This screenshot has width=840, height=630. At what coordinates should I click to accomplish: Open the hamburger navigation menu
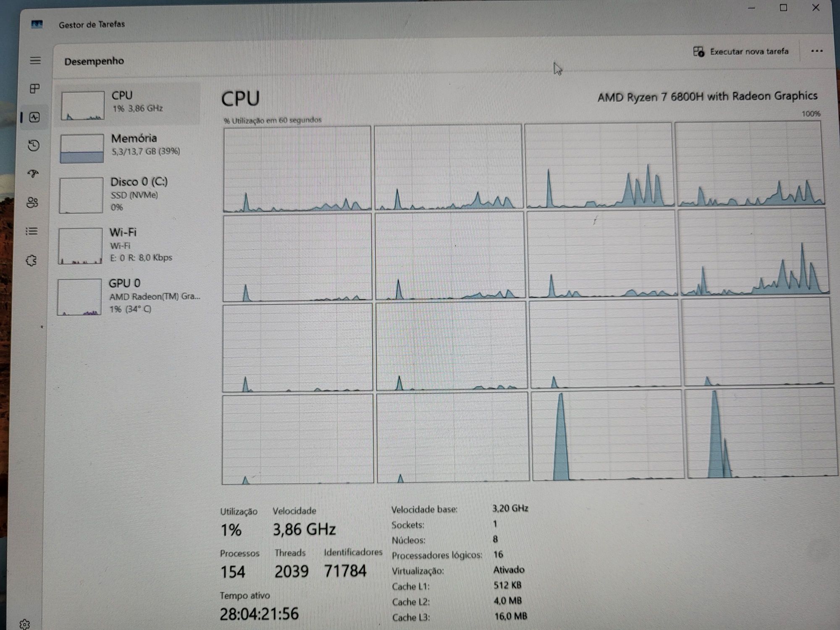tap(35, 60)
